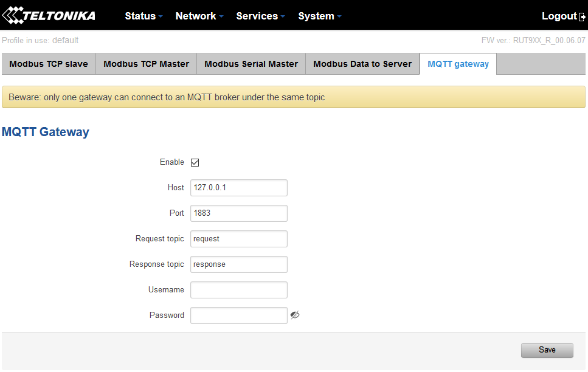The image size is (588, 372).
Task: Open the System dropdown menu
Action: pos(316,16)
